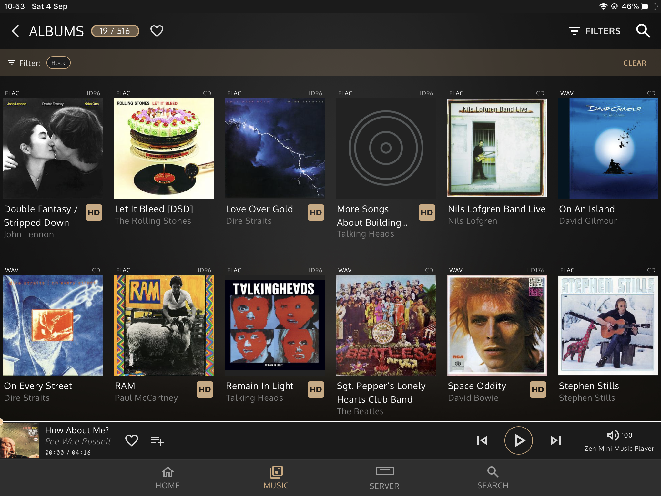Select the 'Let It Bleed [DSD]' title
This screenshot has width=661, height=496.
click(154, 209)
